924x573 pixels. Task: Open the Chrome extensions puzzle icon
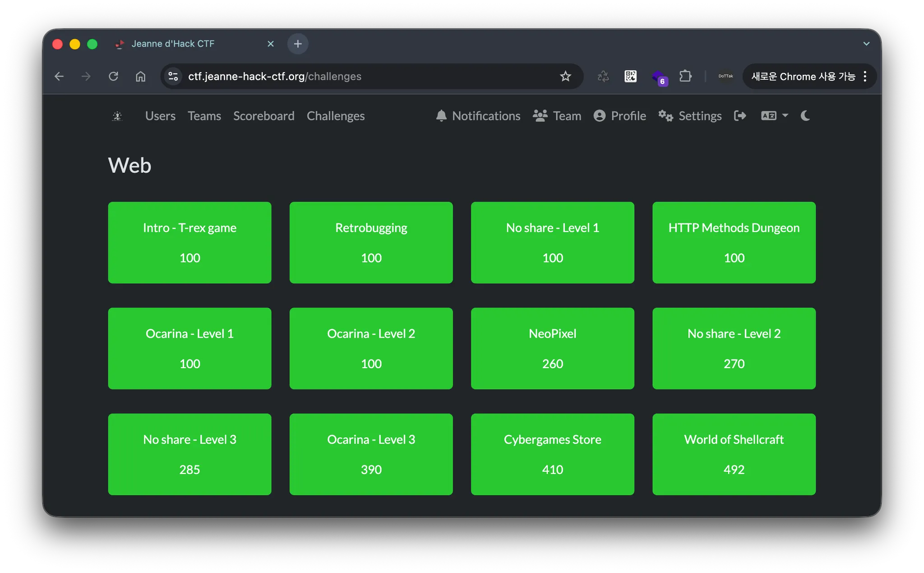tap(685, 76)
